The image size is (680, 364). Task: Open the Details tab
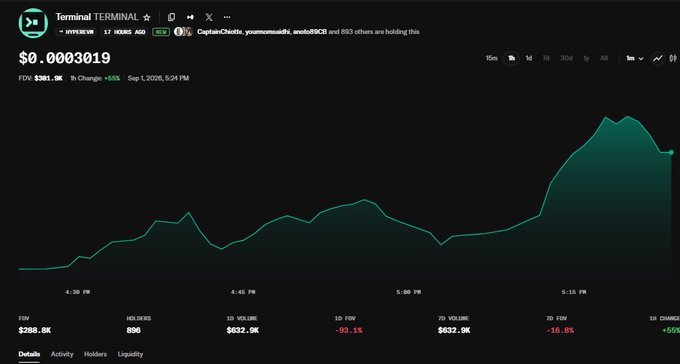[29, 354]
